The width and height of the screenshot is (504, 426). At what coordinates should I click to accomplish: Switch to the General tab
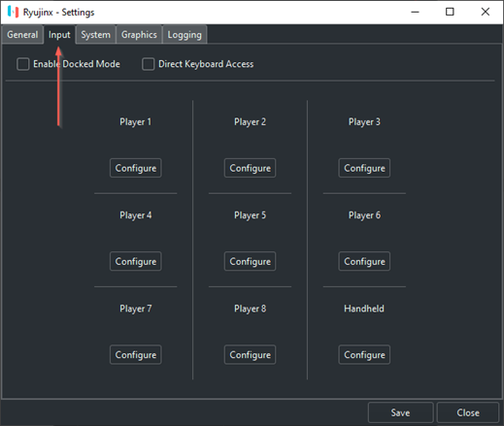22,35
